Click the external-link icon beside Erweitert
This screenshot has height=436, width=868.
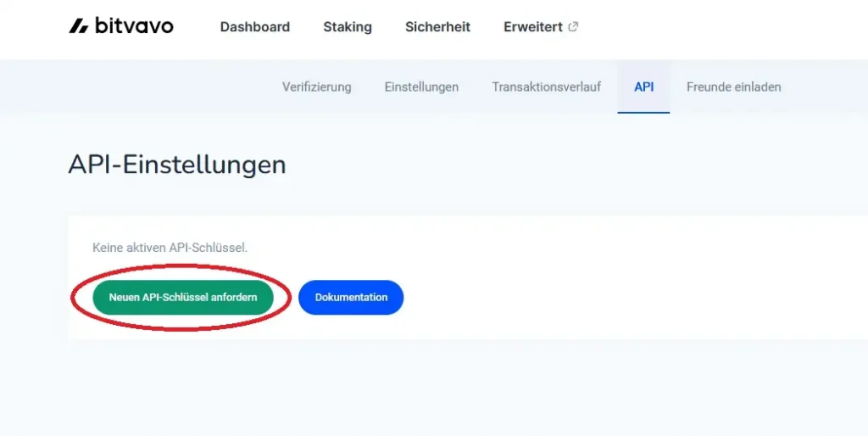574,26
